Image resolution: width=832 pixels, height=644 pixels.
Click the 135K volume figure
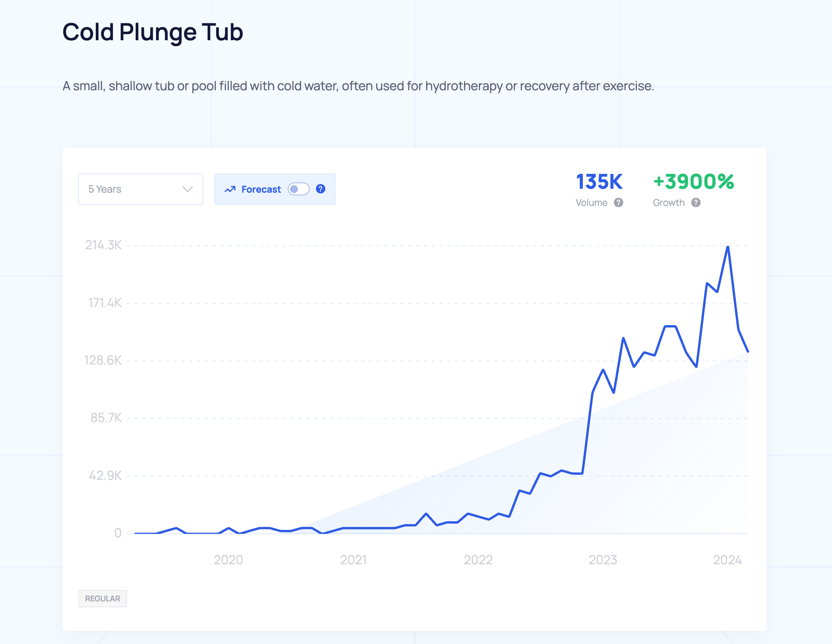click(x=599, y=182)
